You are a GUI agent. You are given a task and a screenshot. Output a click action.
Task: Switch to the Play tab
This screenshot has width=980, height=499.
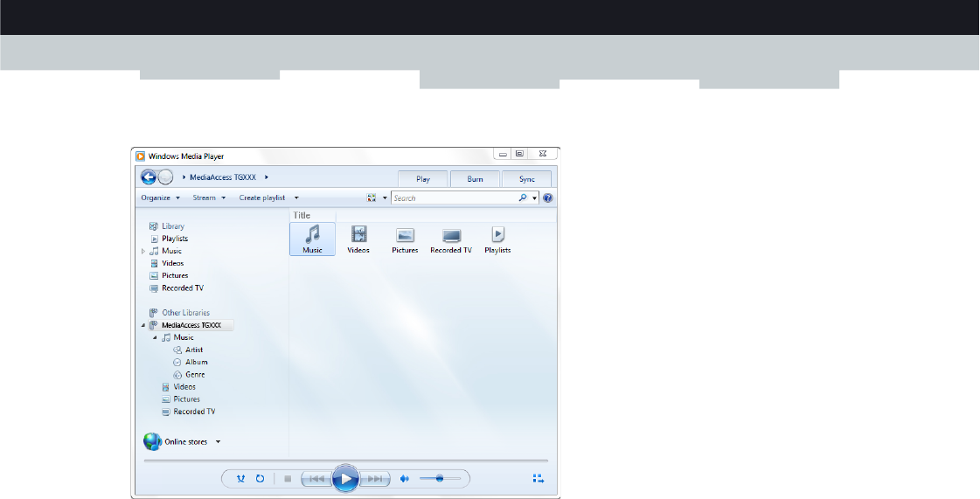coord(423,178)
